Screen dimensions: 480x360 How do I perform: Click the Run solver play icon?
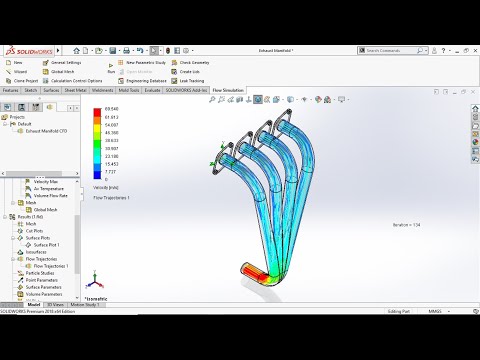click(111, 65)
